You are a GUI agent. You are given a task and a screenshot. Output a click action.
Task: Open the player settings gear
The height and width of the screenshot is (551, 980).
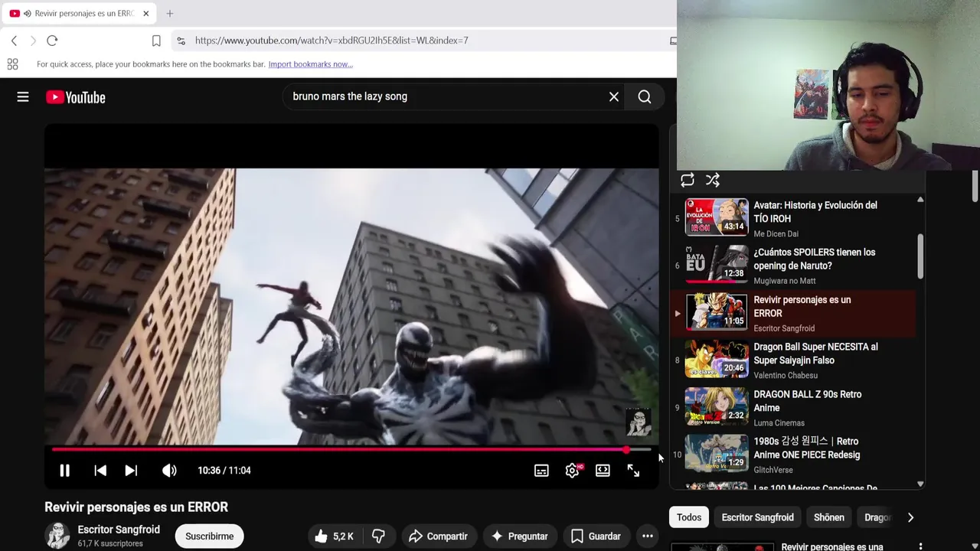tap(573, 471)
